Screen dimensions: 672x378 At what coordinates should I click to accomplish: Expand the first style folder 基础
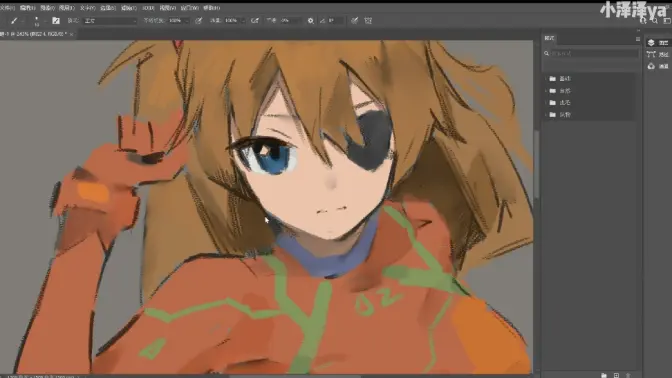(546, 79)
